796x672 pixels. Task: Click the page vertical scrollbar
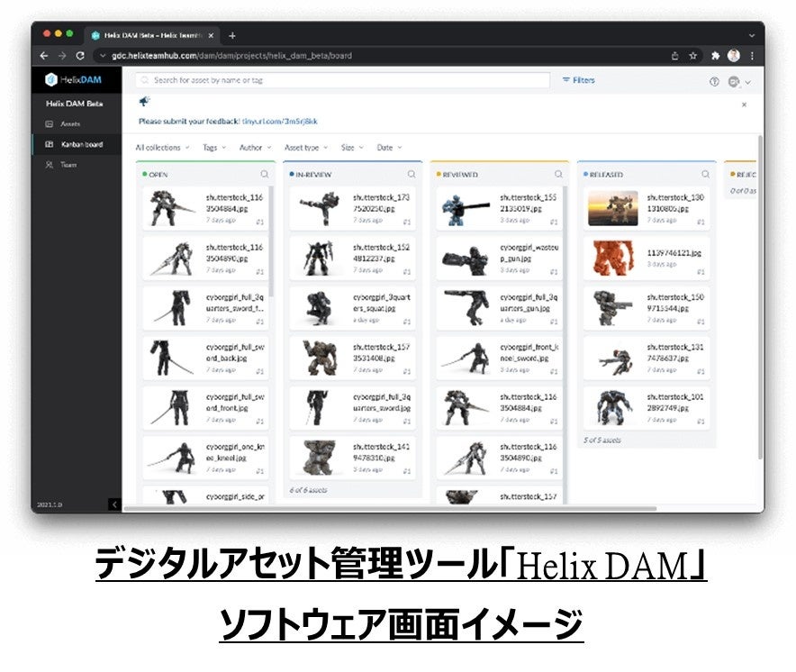coord(761,297)
